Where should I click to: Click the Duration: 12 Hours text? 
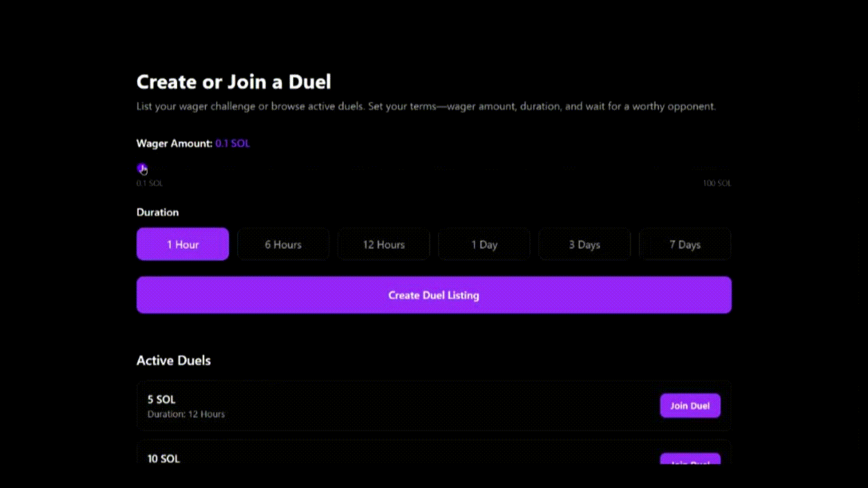coord(186,414)
